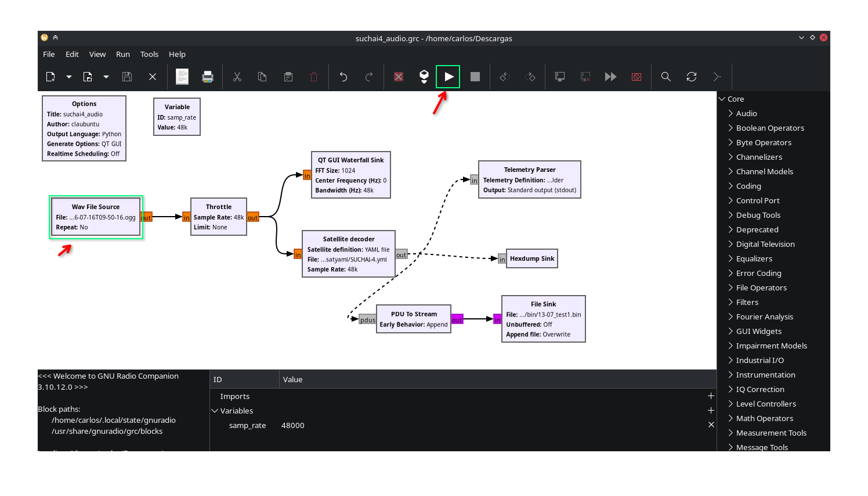Toggle hide disabled blocks red icon
The width and height of the screenshot is (868, 496).
pos(636,77)
